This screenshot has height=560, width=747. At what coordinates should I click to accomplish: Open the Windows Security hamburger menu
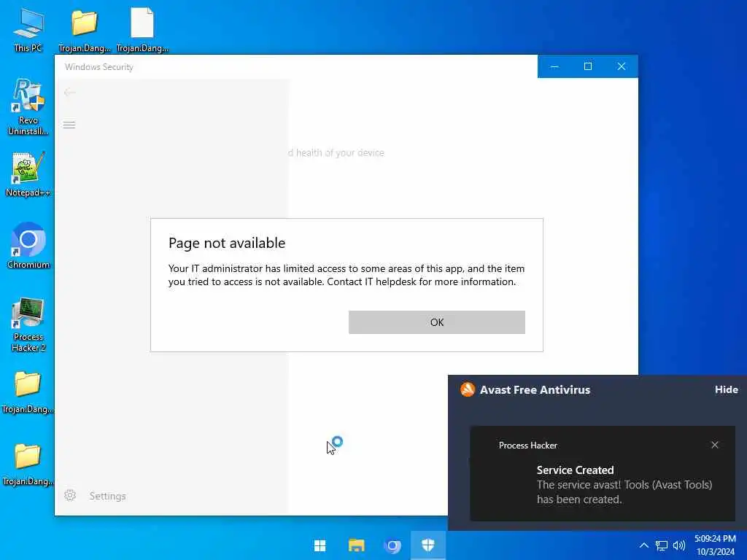coord(69,125)
